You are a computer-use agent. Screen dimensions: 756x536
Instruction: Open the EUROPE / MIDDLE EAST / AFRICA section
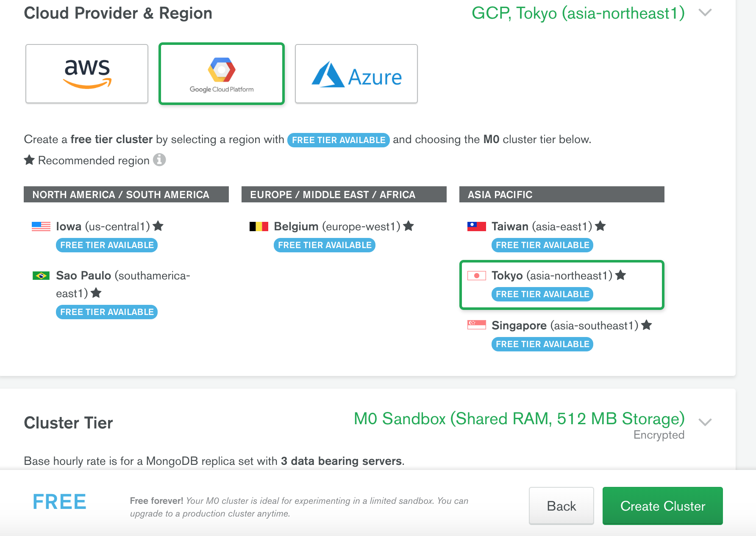coord(344,194)
